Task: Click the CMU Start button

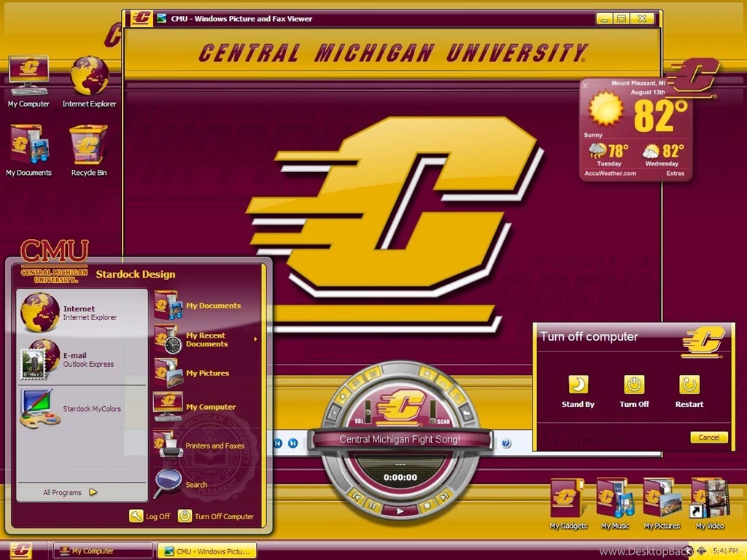Action: (21, 551)
